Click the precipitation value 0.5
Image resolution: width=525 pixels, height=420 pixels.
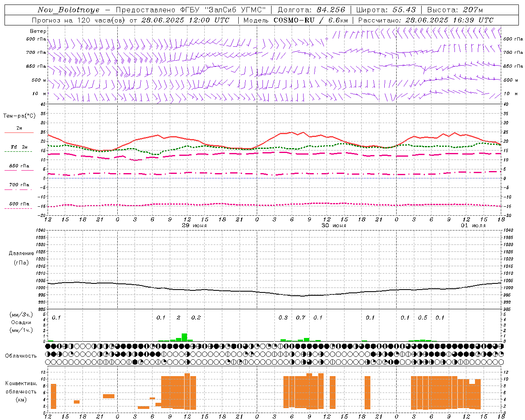pyautogui.click(x=422, y=317)
